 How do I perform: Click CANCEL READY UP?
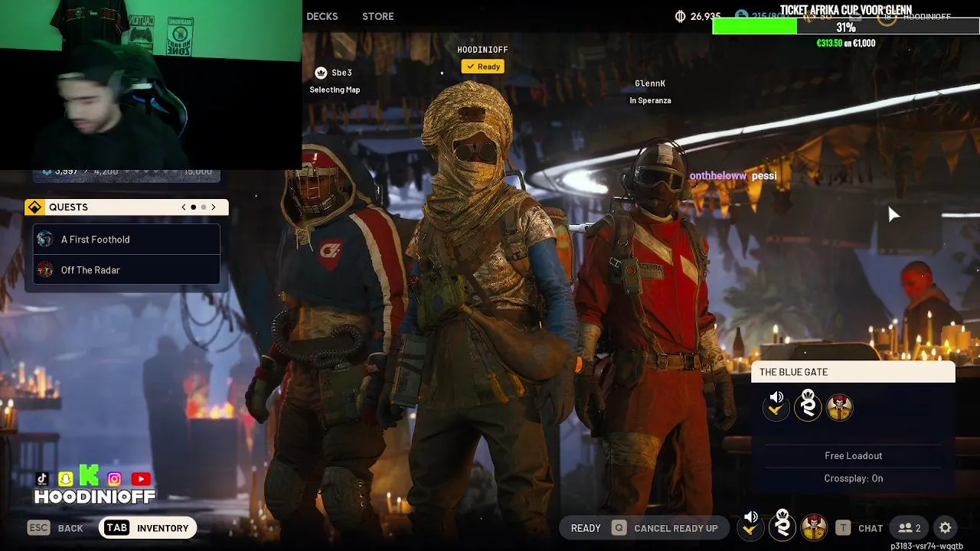point(675,528)
